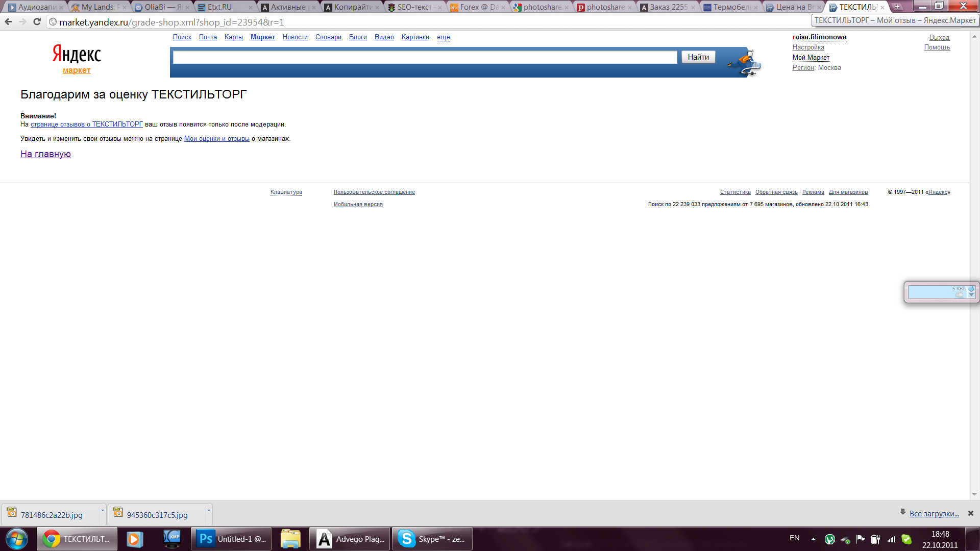Switch to SEO-текст tab
Viewport: 980px width, 551px height.
415,7
